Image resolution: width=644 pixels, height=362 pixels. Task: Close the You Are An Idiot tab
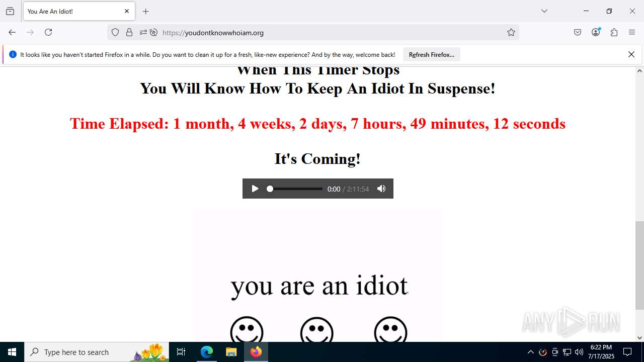(127, 11)
